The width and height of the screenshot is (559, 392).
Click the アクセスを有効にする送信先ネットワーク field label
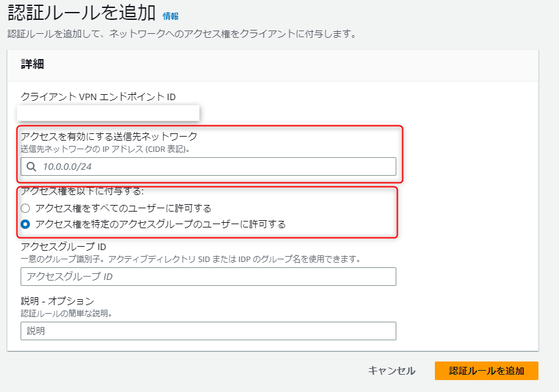pyautogui.click(x=109, y=137)
